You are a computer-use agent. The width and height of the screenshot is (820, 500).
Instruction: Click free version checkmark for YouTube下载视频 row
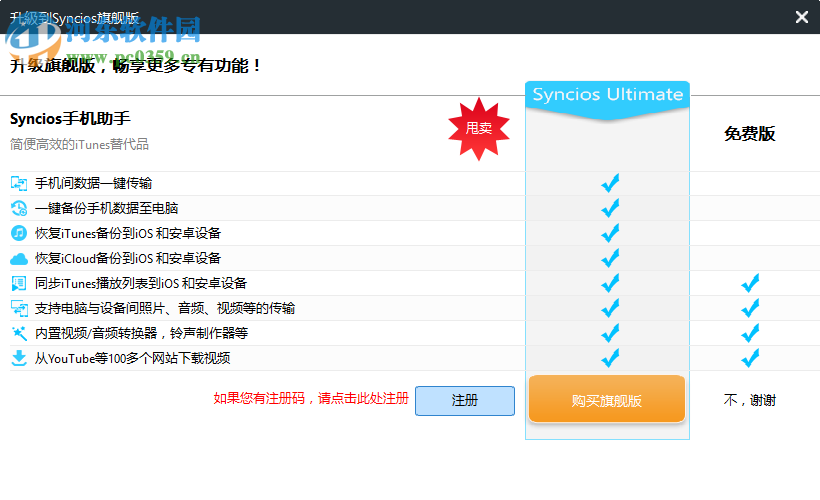750,358
